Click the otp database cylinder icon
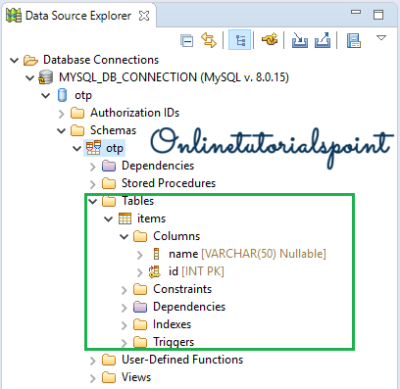 click(x=62, y=95)
